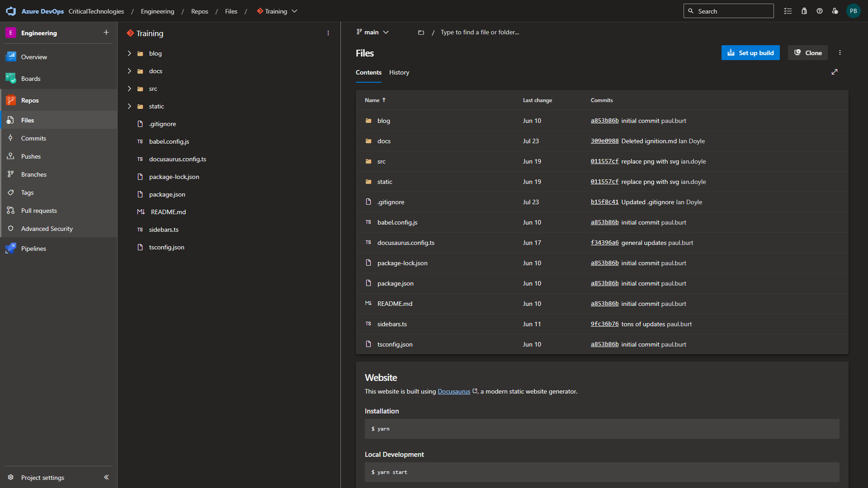Open Boards from the sidebar
This screenshot has width=868, height=488.
click(31, 79)
